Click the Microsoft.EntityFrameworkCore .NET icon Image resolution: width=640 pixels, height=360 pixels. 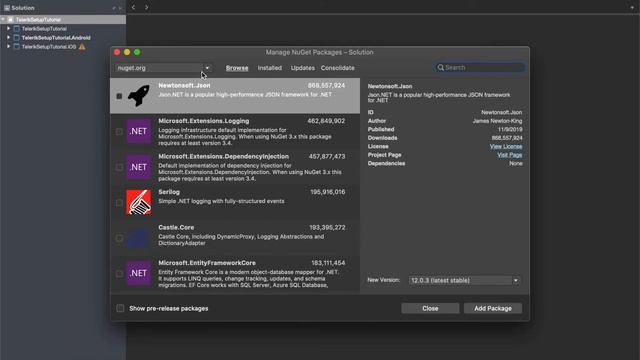coord(138,273)
